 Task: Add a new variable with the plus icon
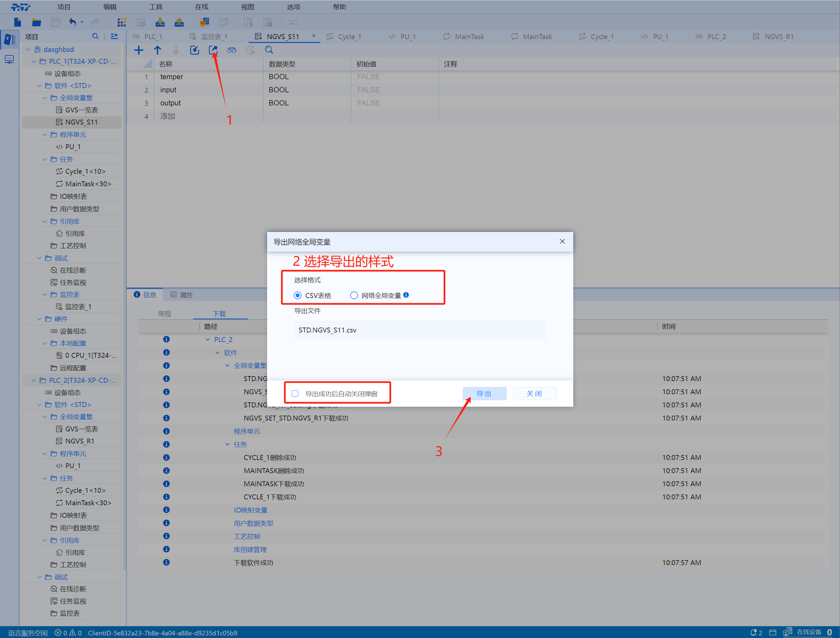tap(139, 50)
